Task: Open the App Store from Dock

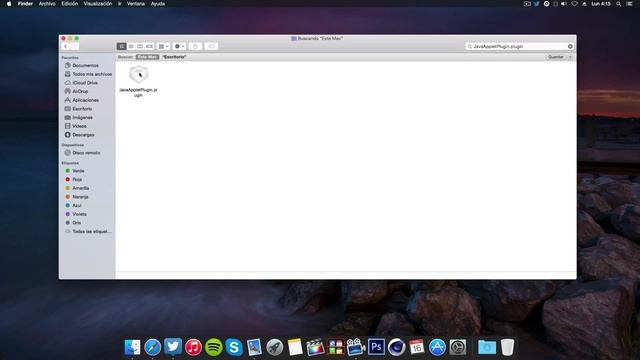Action: (437, 347)
